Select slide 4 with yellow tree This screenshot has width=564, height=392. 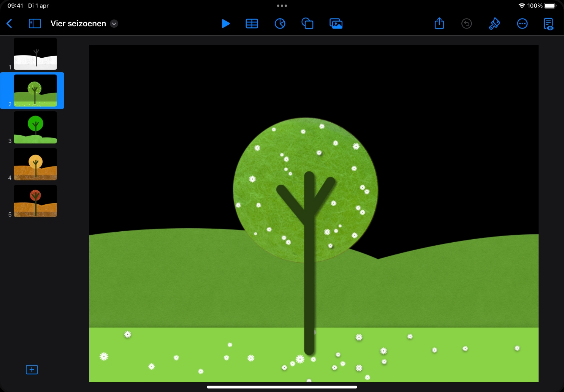click(x=35, y=164)
